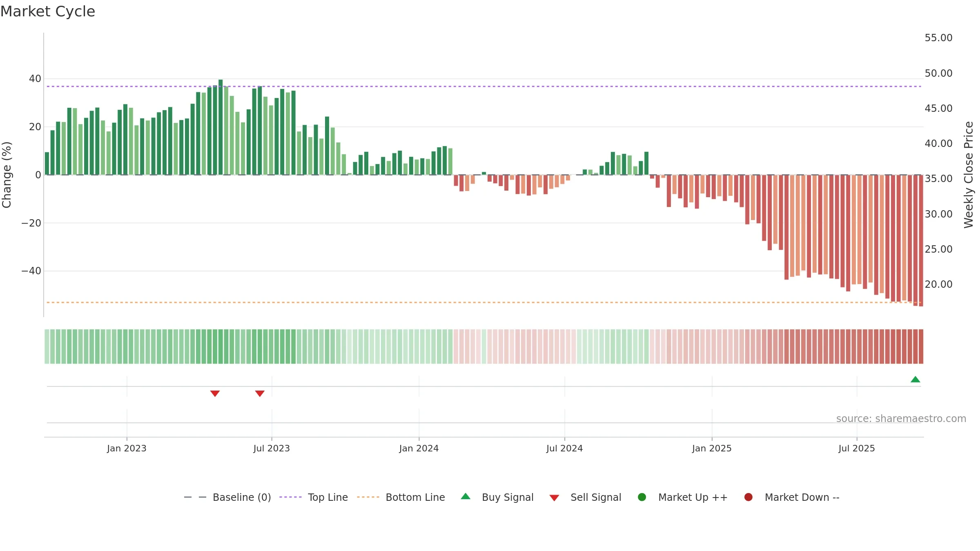Image resolution: width=980 pixels, height=551 pixels.
Task: Click the 20.00 price axis tick
Action: pos(938,284)
